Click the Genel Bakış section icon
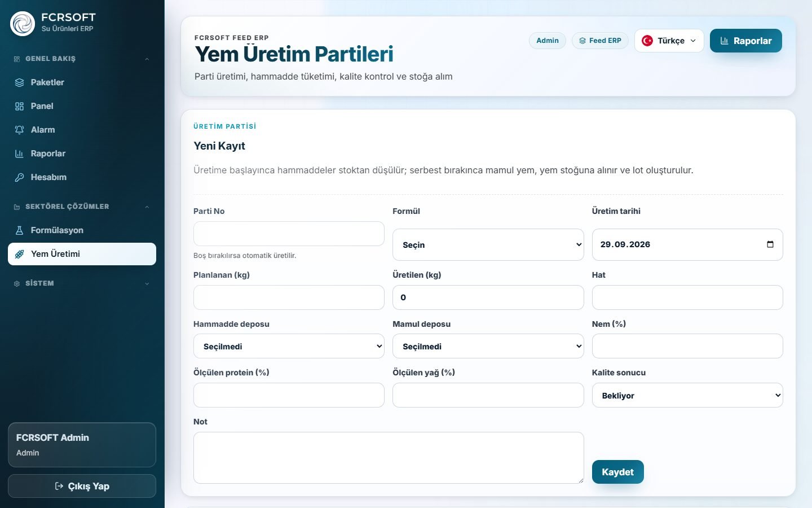The width and height of the screenshot is (812, 508). (17, 59)
